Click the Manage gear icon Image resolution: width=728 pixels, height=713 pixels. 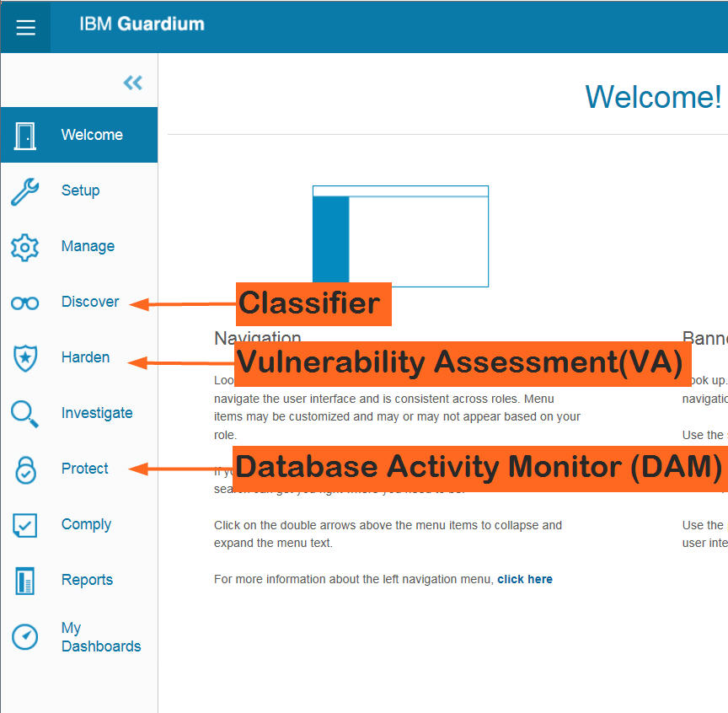[x=25, y=247]
